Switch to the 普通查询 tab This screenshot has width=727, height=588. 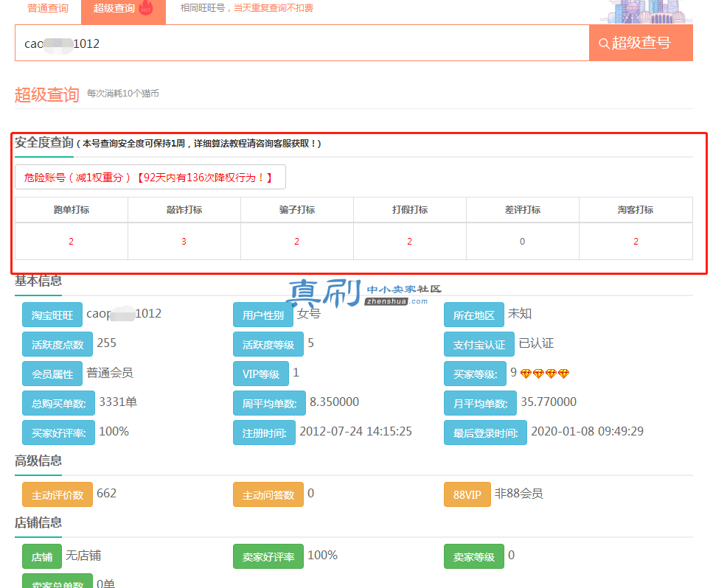48,8
